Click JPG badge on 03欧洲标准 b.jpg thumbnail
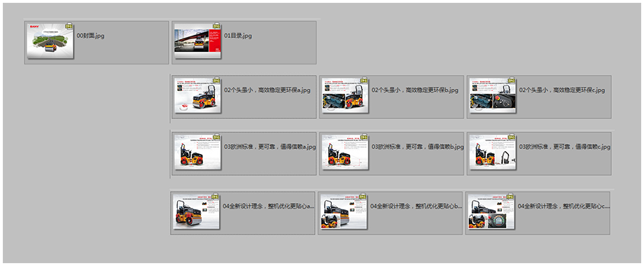This screenshot has height=266, width=644. coord(364,137)
